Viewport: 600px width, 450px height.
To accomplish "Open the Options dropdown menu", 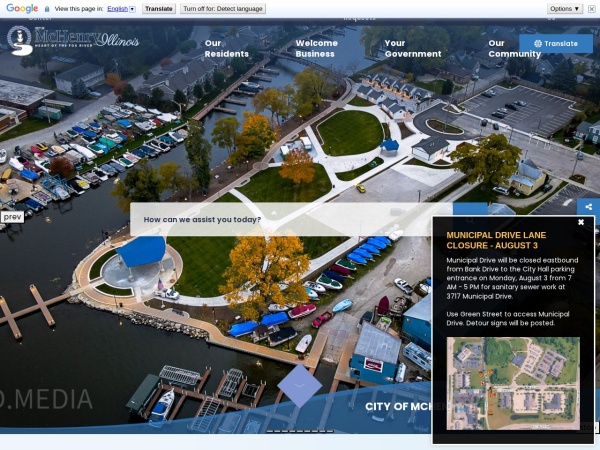I will pyautogui.click(x=564, y=9).
